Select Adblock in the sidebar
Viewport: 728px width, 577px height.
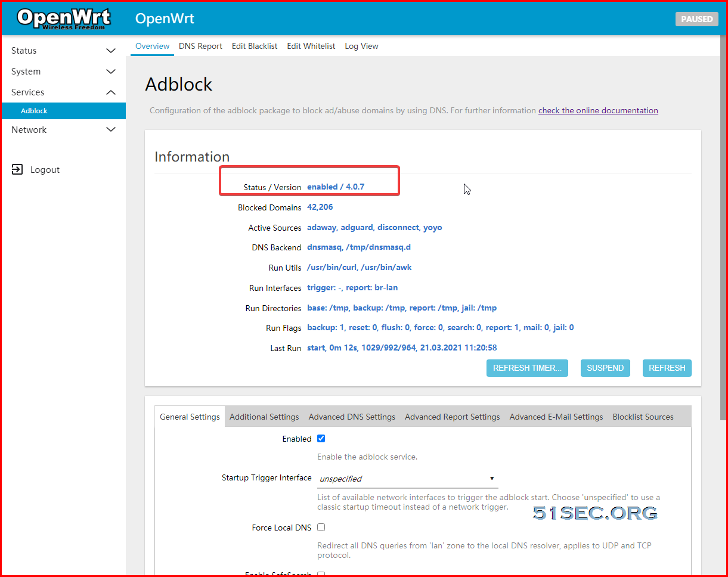64,111
